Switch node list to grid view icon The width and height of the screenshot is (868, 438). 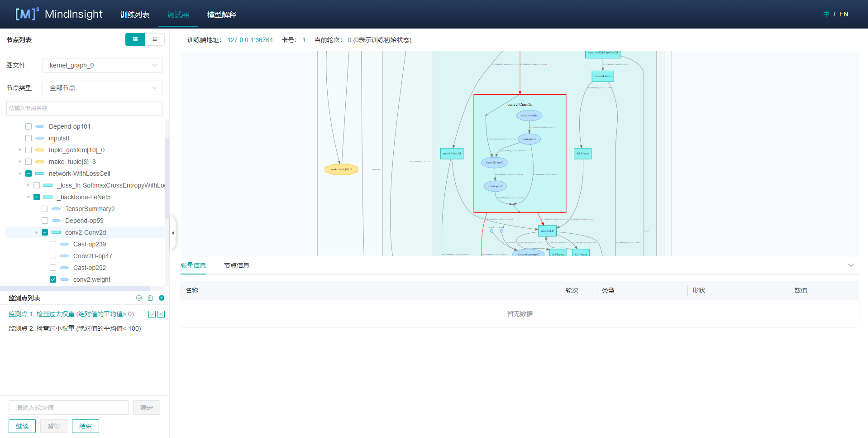pyautogui.click(x=135, y=39)
